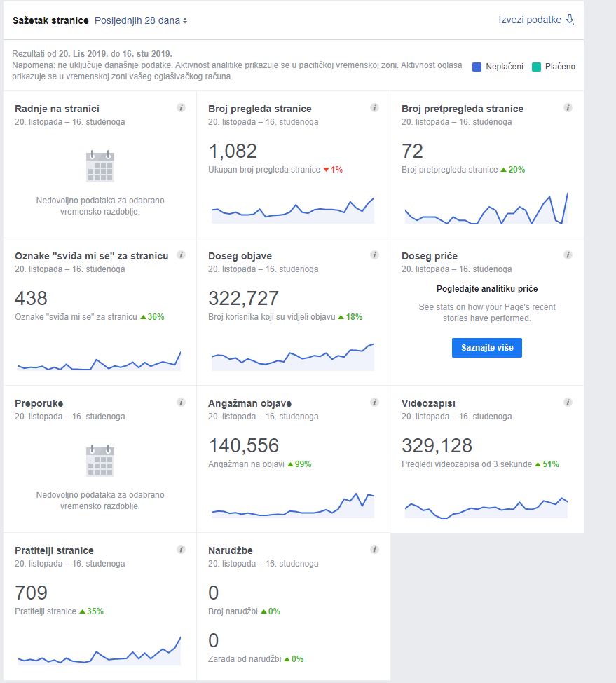
Task: Click the download icon beside Izvezi podatke
Action: [570, 20]
